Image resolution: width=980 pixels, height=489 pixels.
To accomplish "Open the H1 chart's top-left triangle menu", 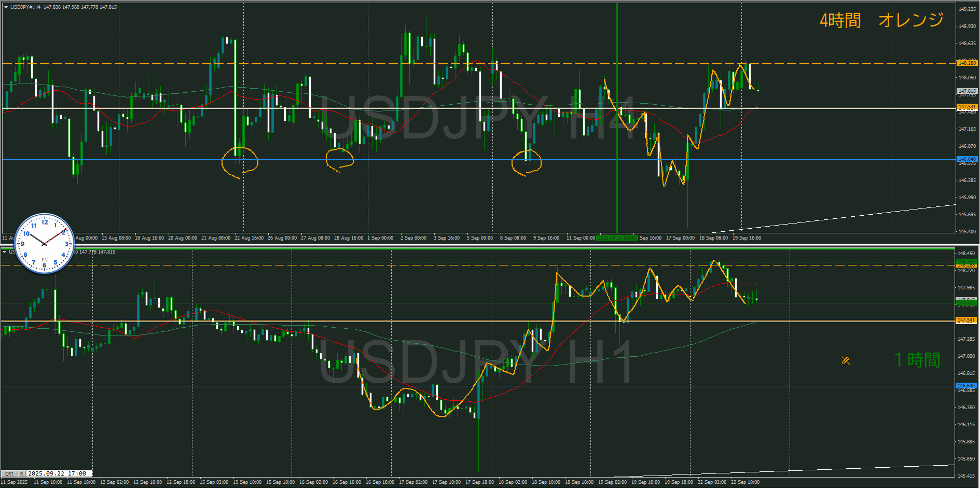I will click(5, 252).
